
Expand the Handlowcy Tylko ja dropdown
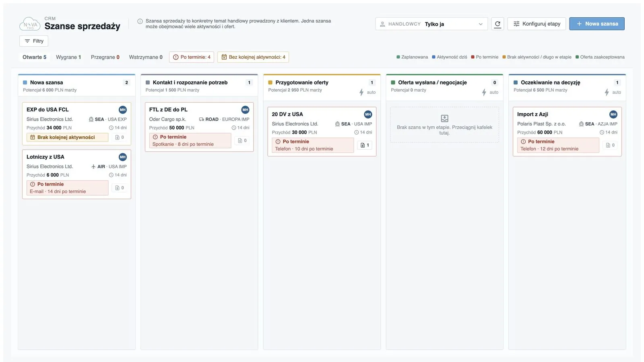click(x=431, y=24)
